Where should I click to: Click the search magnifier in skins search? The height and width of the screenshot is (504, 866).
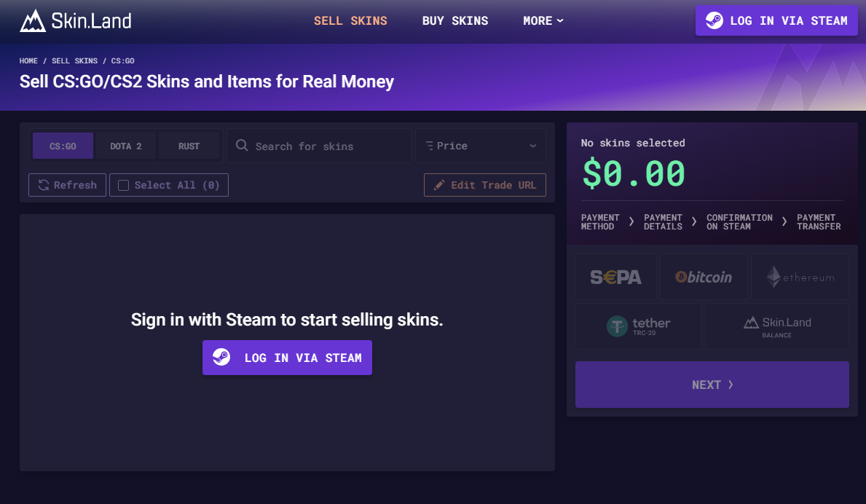241,146
